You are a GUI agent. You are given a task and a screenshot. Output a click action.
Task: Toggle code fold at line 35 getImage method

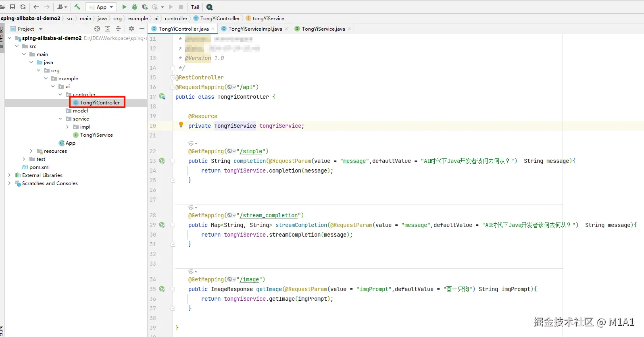click(173, 289)
